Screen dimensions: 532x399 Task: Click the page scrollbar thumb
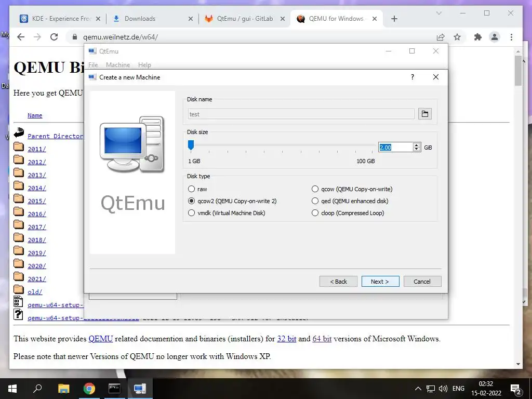[x=518, y=71]
